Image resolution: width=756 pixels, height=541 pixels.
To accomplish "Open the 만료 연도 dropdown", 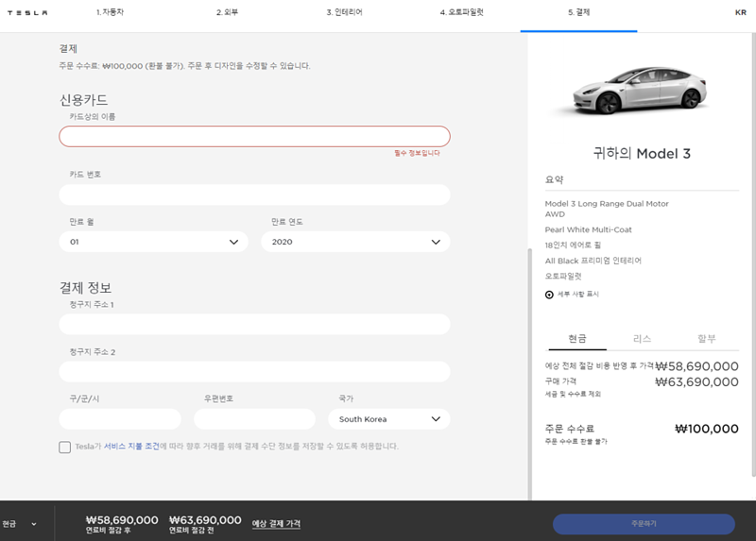I will coord(355,242).
